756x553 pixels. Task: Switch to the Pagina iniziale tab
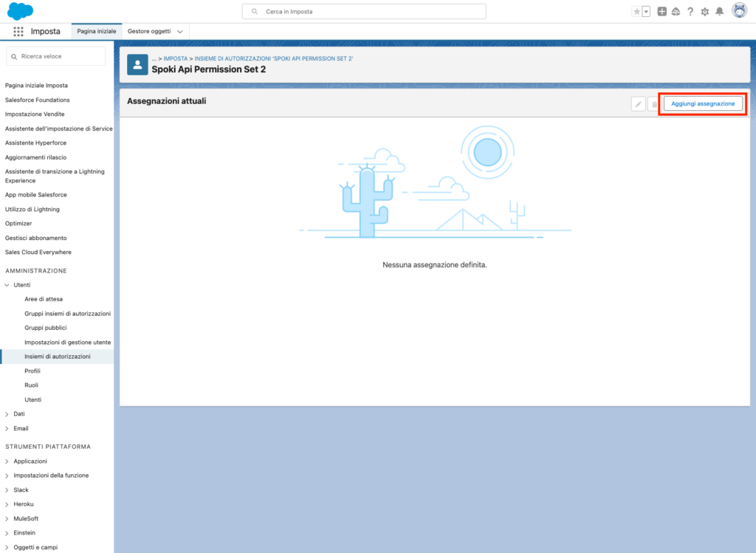[96, 32]
